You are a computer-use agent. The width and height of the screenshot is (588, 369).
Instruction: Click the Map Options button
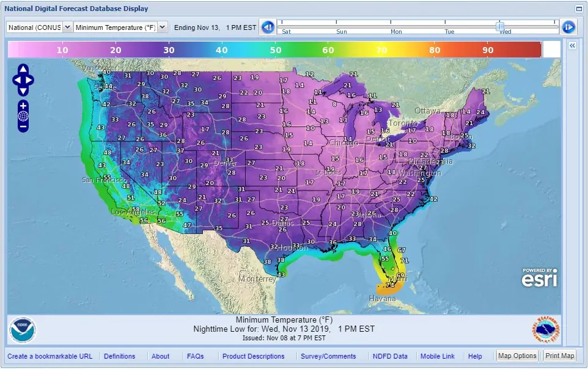[517, 356]
